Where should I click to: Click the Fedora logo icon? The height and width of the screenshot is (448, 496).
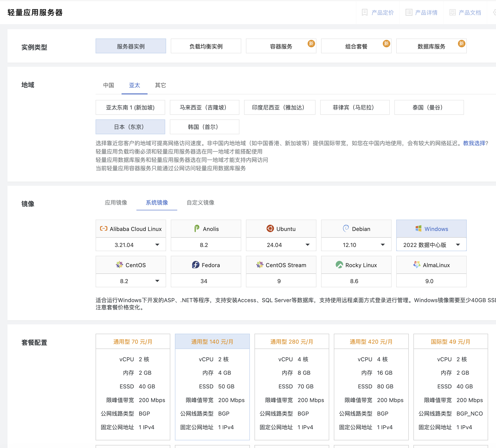coord(195,265)
